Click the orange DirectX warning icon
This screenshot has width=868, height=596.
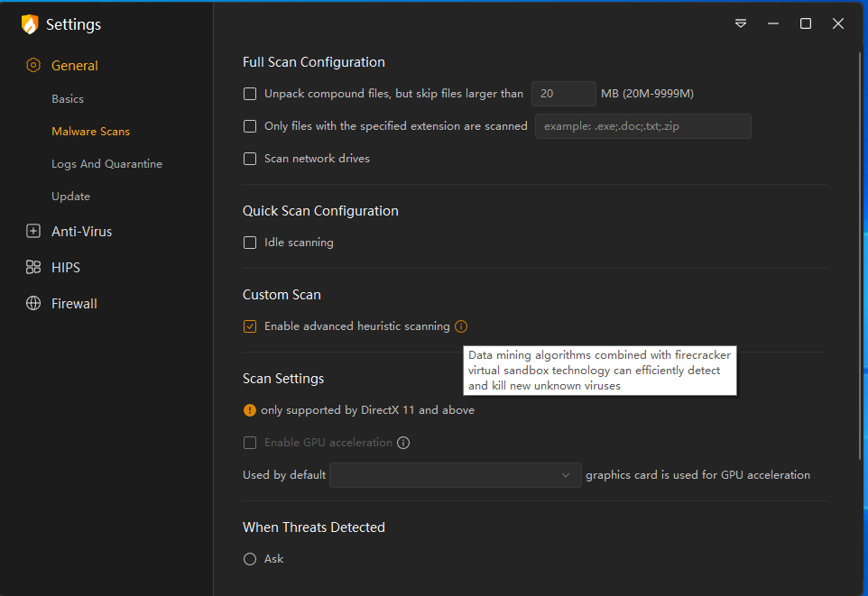[x=250, y=410]
